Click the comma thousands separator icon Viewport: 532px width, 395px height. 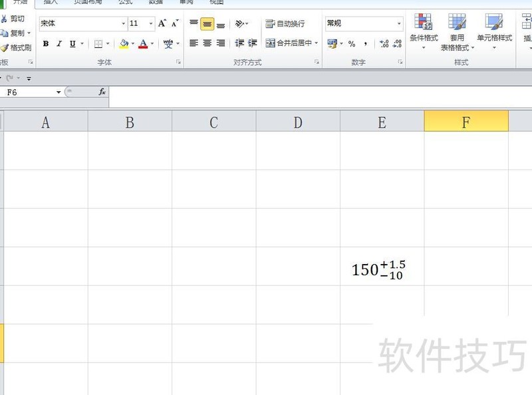365,43
